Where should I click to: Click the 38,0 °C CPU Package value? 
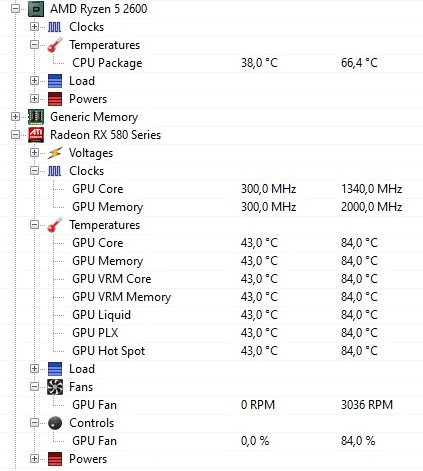point(259,63)
